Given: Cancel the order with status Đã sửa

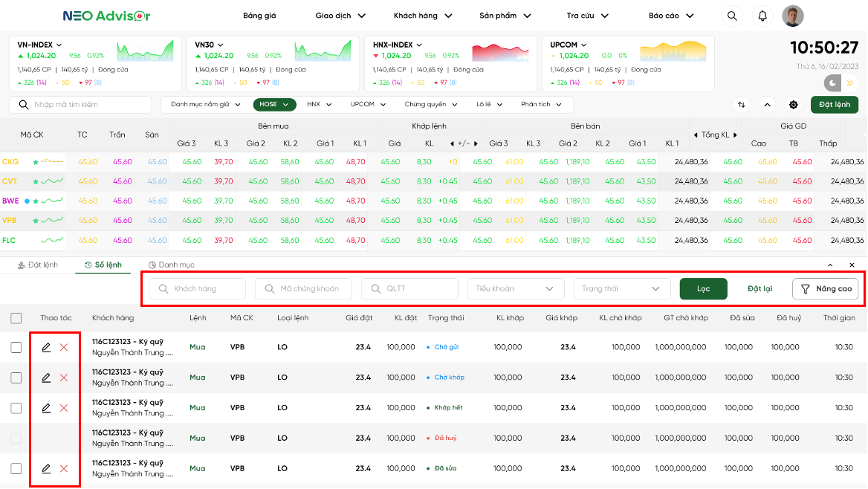Looking at the screenshot, I should (63, 468).
